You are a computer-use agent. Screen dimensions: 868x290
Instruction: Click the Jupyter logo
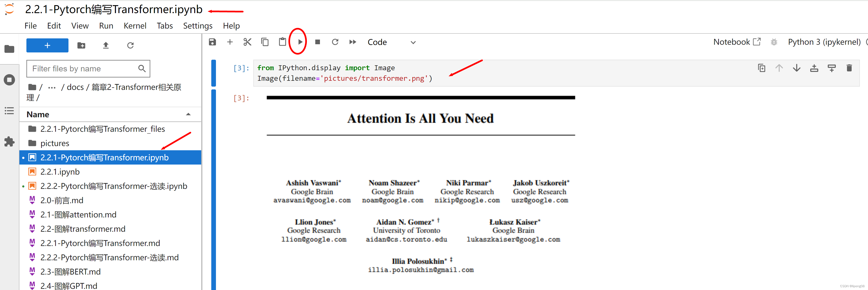pyautogui.click(x=10, y=9)
